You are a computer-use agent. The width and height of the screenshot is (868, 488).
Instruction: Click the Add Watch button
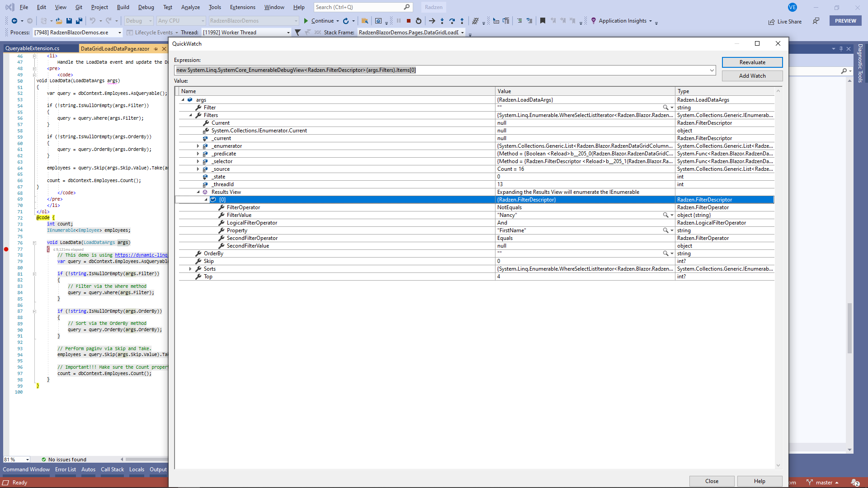752,76
